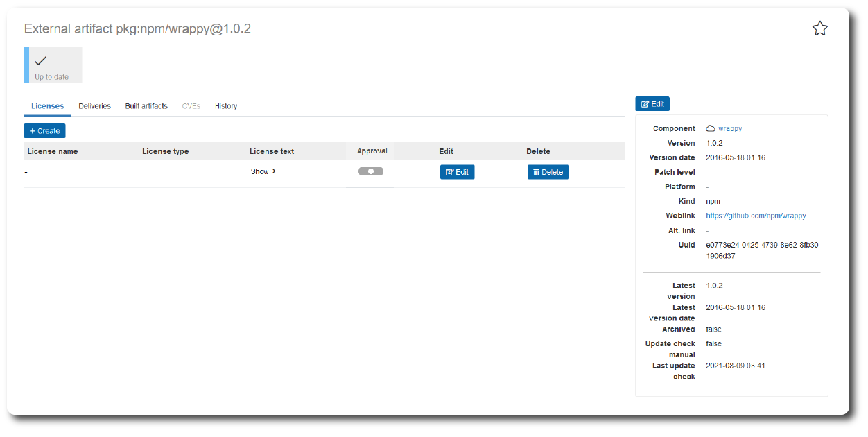Viewport: 868px width, 437px height.
Task: Click Edit button above artifact details
Action: pyautogui.click(x=652, y=104)
